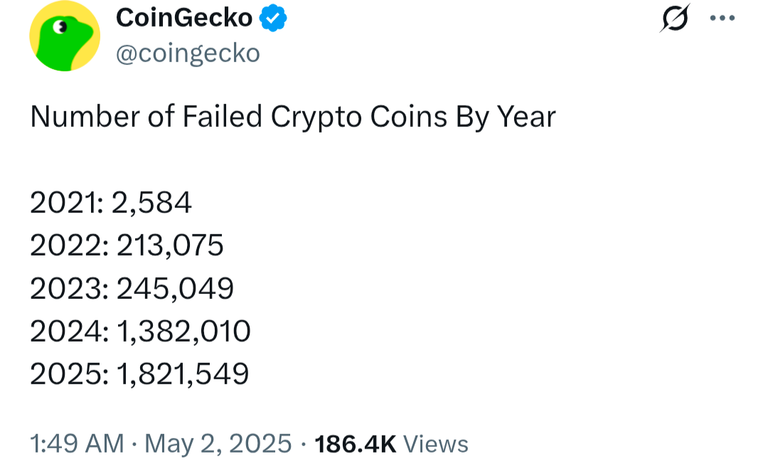
Task: Click the Grok slashed-circle icon
Action: click(x=675, y=18)
